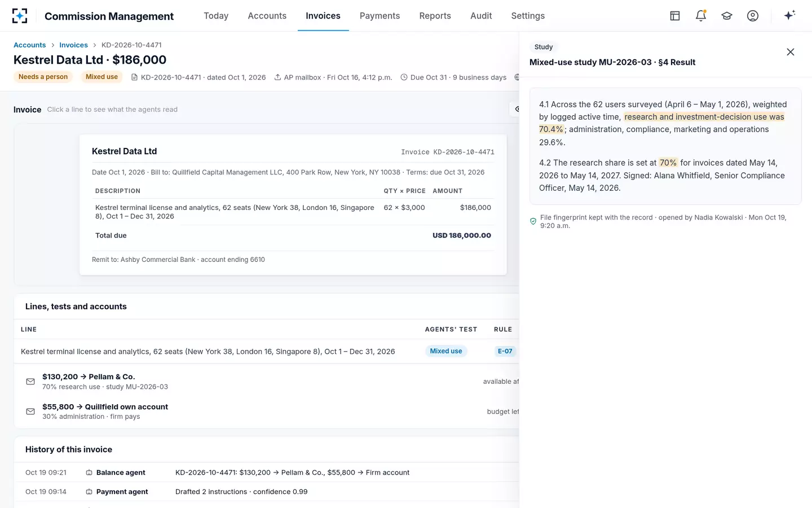Open notifications bell icon
Image resolution: width=812 pixels, height=508 pixels.
coord(701,16)
